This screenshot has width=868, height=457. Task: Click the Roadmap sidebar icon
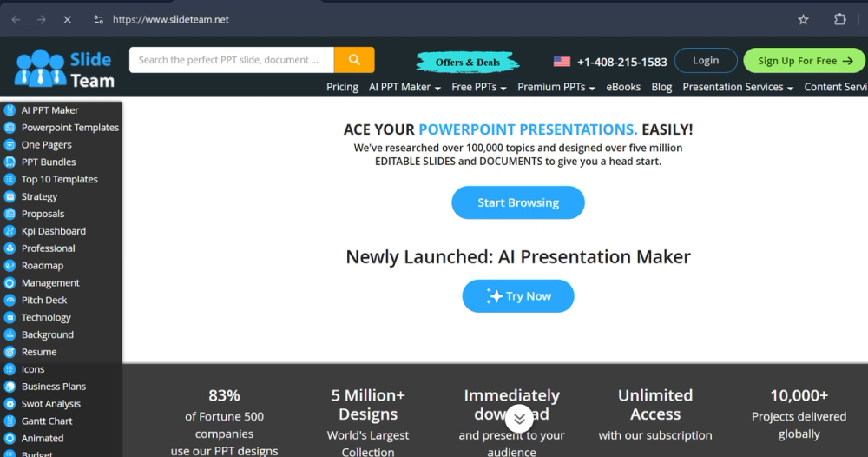10,265
